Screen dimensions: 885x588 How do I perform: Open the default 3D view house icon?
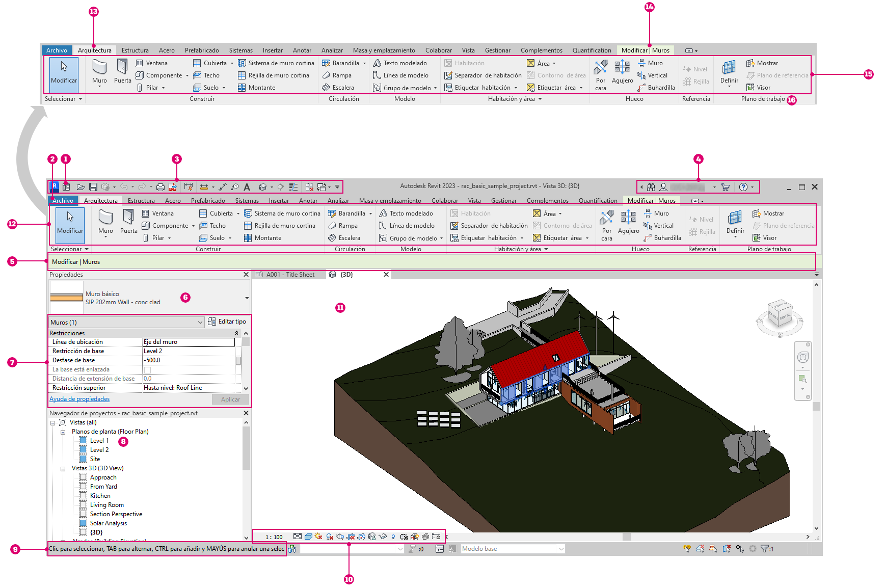[x=262, y=187]
